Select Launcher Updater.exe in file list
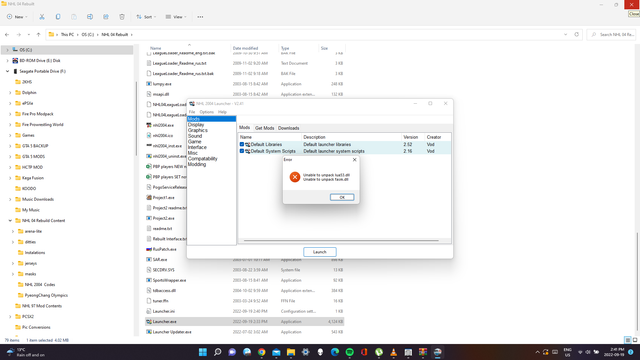This screenshot has height=360, width=640. (x=244, y=332)
